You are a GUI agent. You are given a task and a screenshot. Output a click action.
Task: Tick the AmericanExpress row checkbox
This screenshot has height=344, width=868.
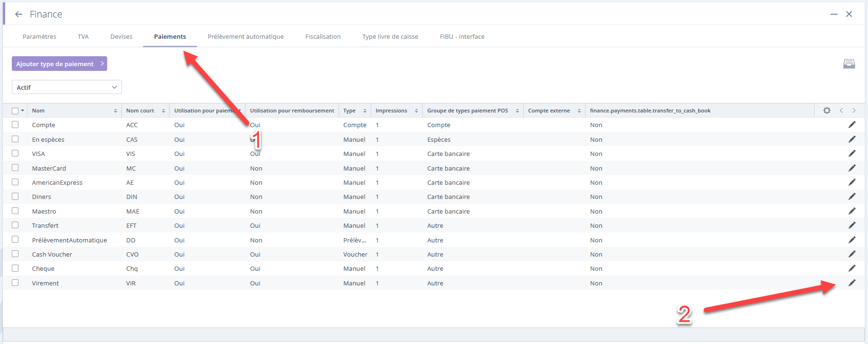(15, 182)
